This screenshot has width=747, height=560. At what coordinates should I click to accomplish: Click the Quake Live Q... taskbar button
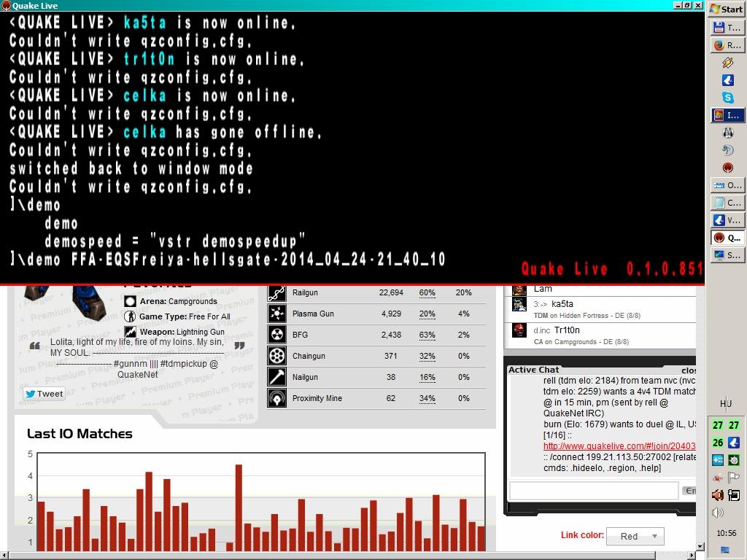click(x=727, y=238)
